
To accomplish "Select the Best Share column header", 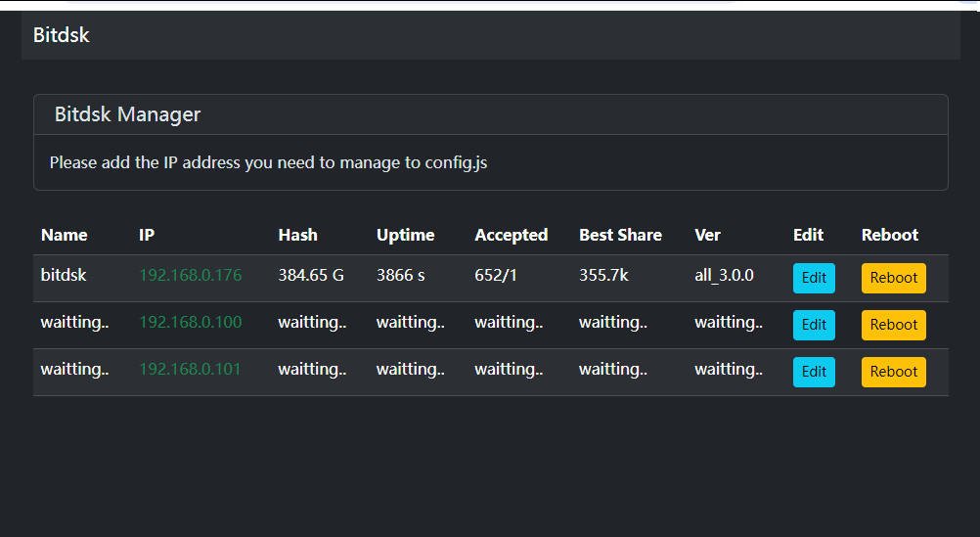I will (620, 235).
